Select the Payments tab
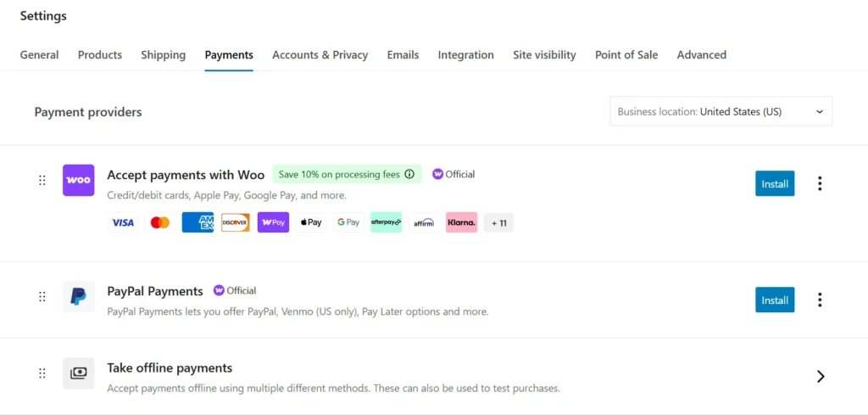 click(x=229, y=55)
